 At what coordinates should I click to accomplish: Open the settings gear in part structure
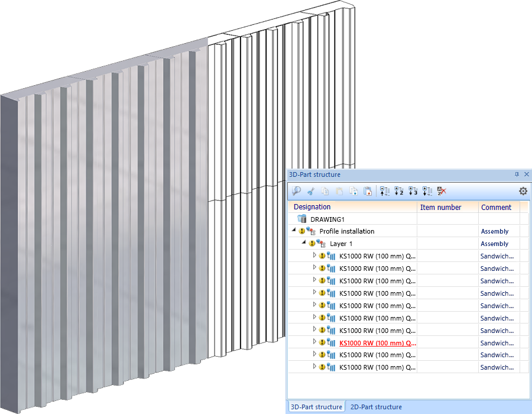point(523,191)
